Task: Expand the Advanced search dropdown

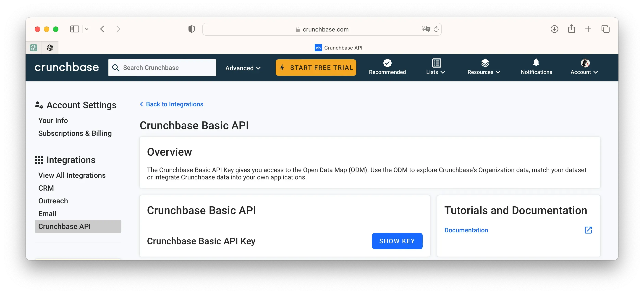Action: coord(243,68)
